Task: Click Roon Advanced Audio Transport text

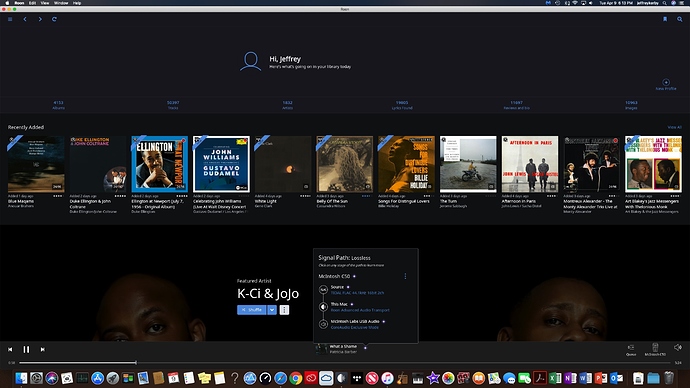Action: [360, 310]
